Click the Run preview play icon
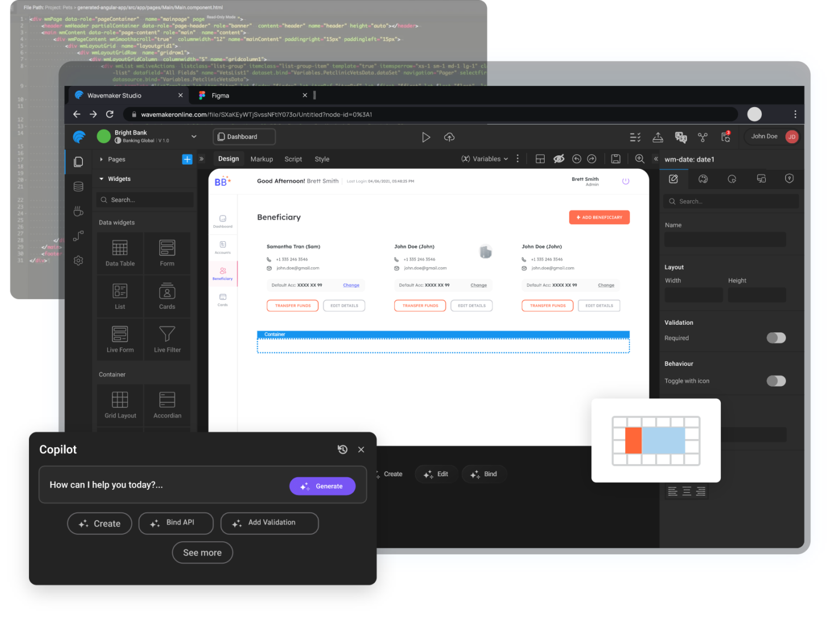The image size is (840, 620). click(425, 137)
